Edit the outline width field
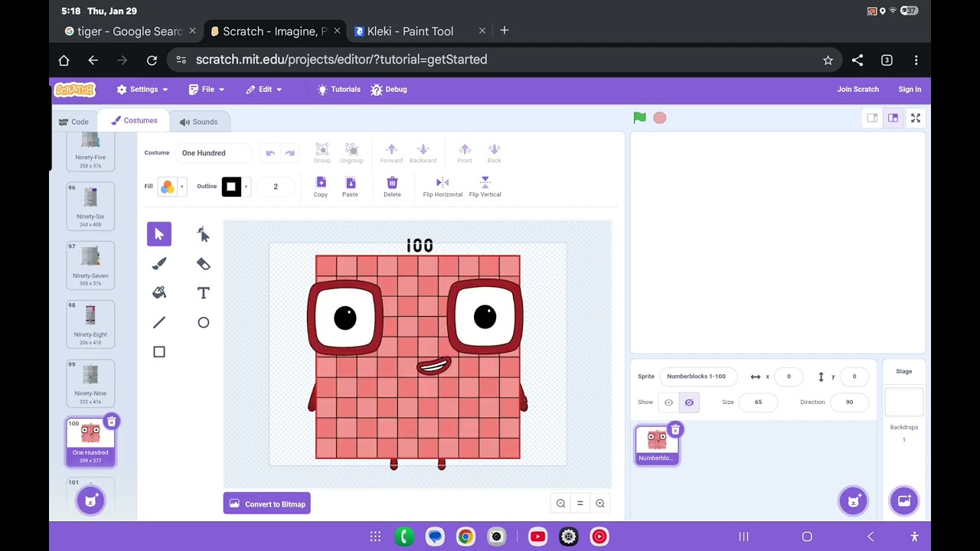 (276, 187)
